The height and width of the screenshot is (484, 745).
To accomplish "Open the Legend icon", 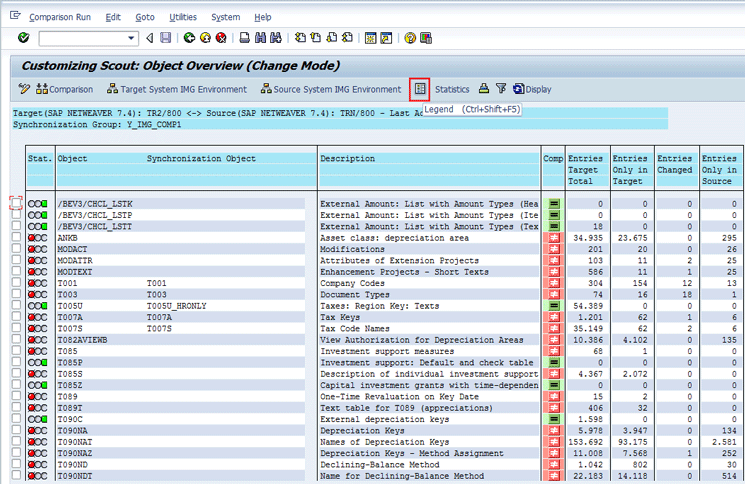I will pos(420,89).
